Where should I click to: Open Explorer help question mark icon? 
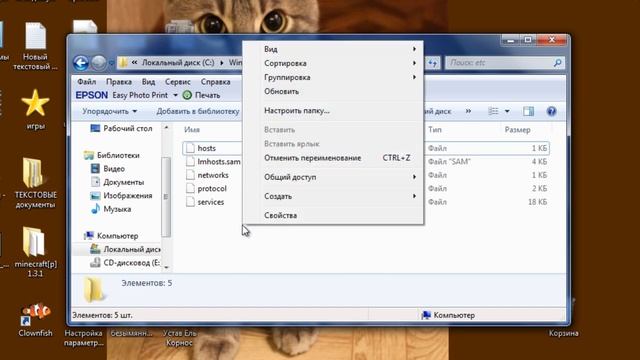tap(551, 111)
